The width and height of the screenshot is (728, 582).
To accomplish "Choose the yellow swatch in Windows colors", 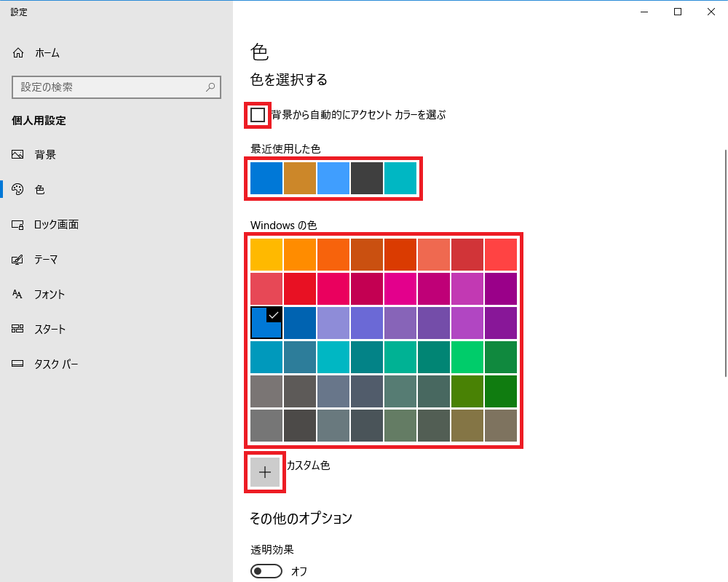I will coord(266,255).
